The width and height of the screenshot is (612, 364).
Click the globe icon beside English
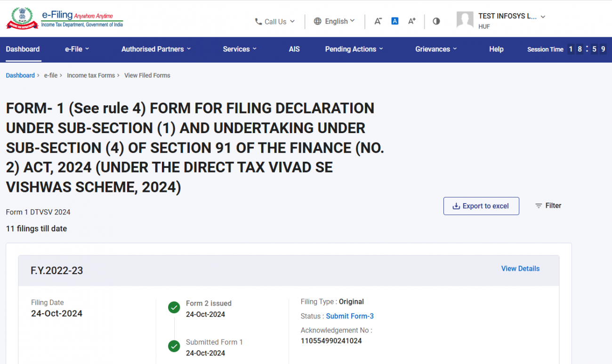coord(317,21)
